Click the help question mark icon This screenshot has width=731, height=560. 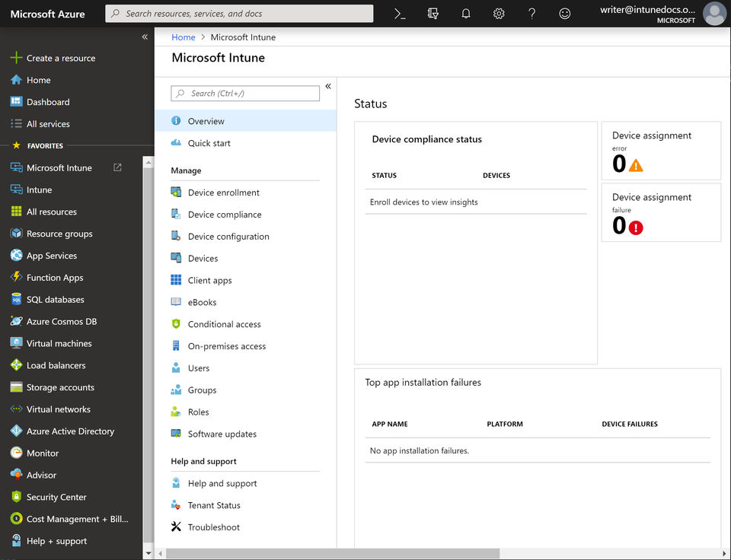click(x=531, y=14)
